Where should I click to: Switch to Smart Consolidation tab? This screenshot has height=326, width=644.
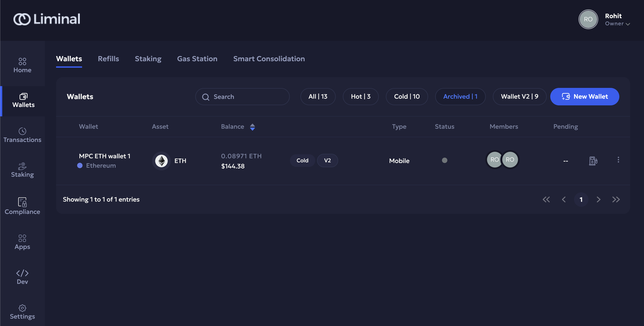tap(269, 59)
